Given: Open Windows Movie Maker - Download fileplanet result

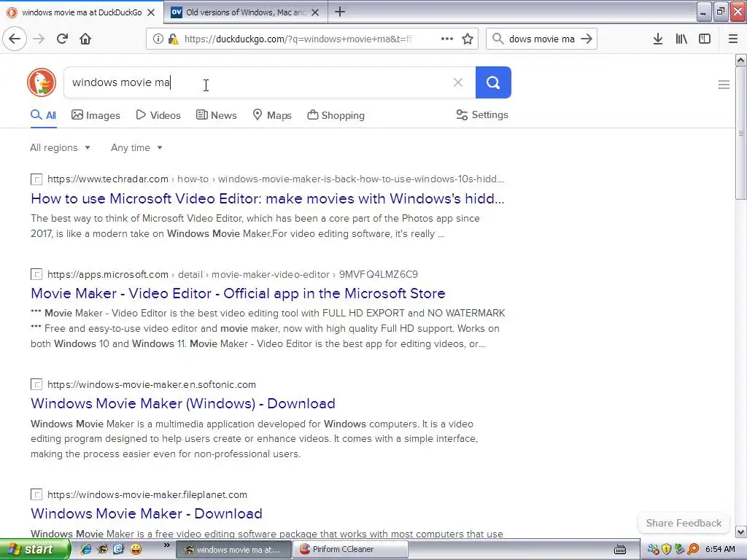Looking at the screenshot, I should pyautogui.click(x=146, y=513).
